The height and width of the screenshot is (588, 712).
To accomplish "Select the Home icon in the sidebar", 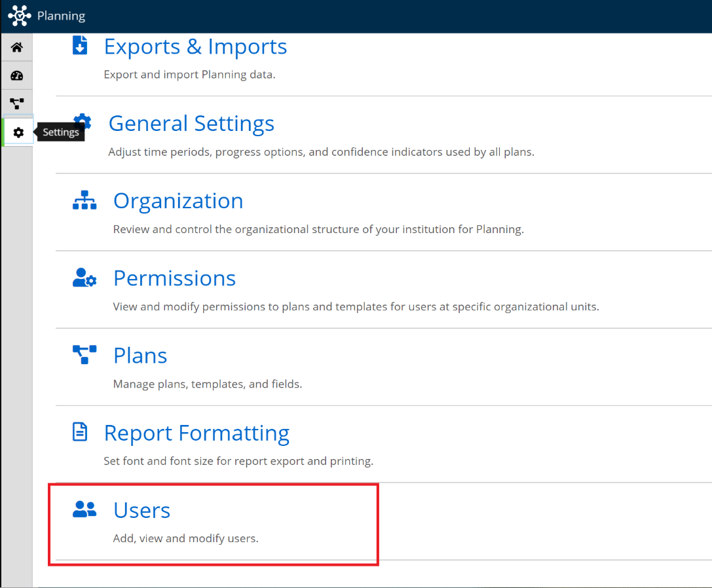I will click(x=16, y=46).
